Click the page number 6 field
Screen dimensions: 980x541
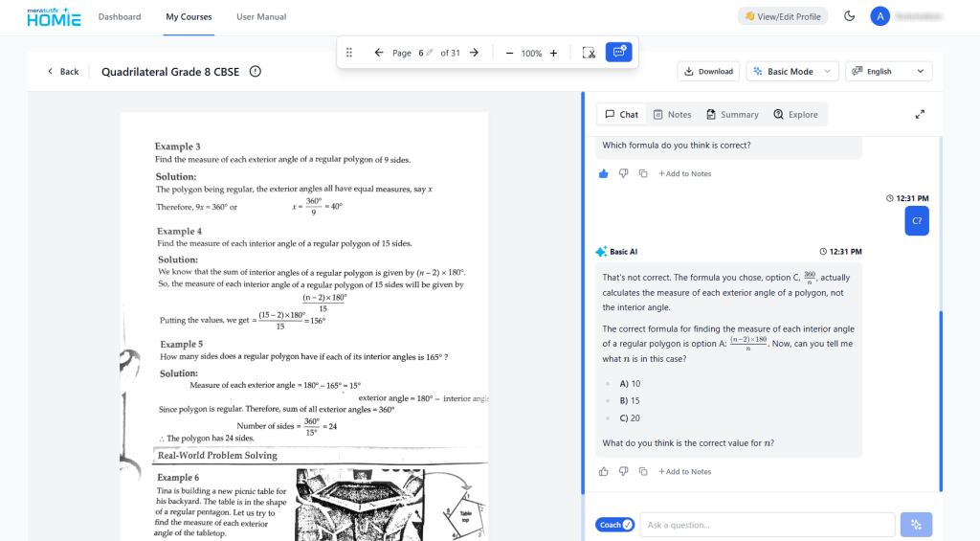coord(421,54)
